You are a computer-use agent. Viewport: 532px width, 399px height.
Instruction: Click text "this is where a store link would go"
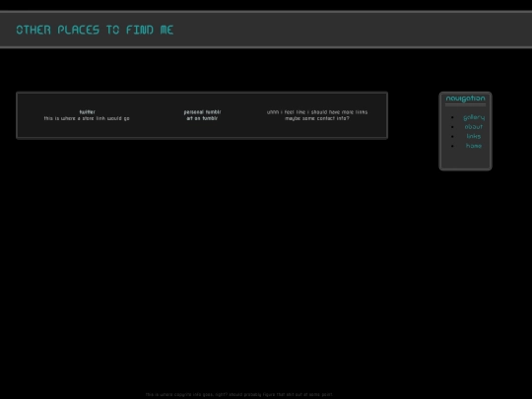(x=87, y=118)
